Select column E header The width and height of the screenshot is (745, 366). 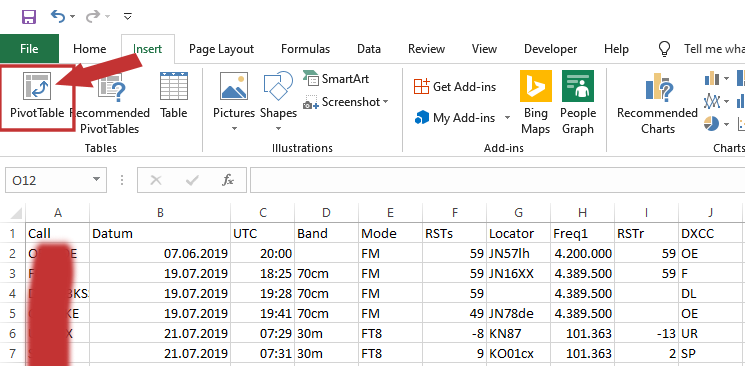click(391, 212)
